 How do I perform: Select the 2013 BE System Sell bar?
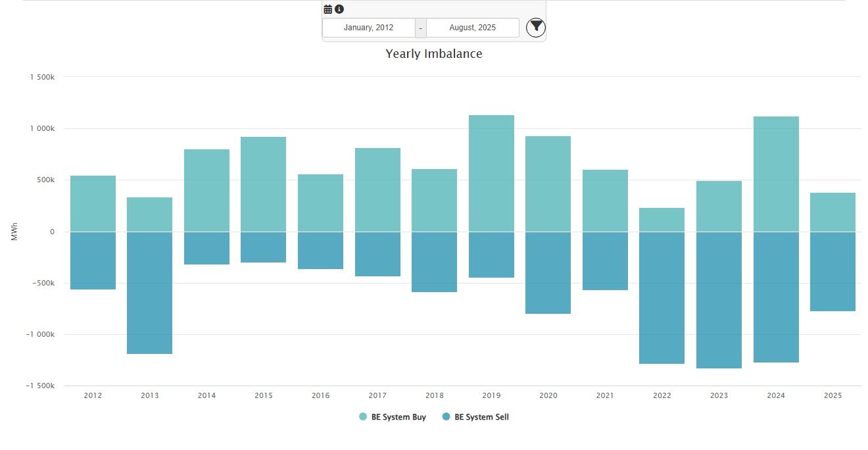(149, 293)
